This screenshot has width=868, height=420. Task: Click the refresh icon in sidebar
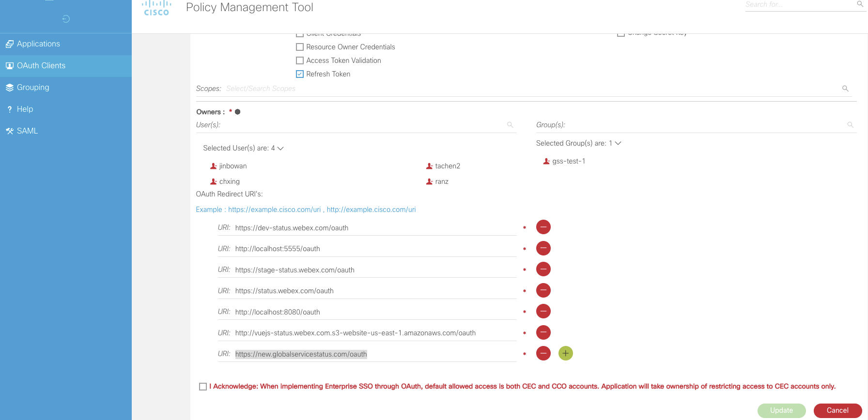point(66,19)
